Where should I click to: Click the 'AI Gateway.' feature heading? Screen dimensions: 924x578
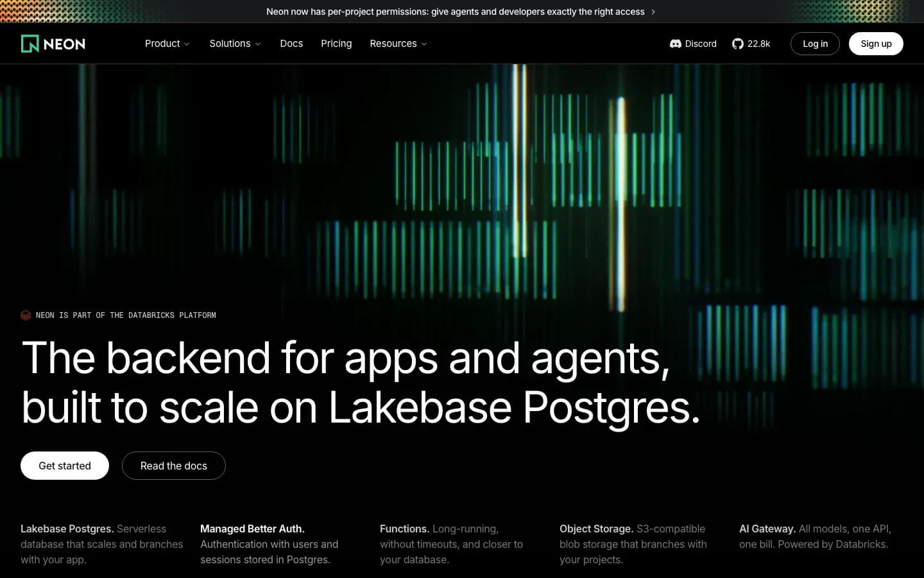pyautogui.click(x=767, y=529)
